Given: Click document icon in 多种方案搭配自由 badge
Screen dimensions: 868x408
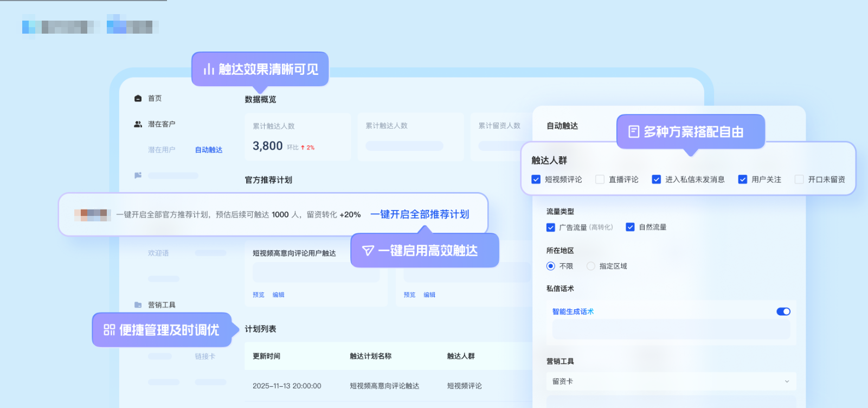Looking at the screenshot, I should (x=633, y=132).
